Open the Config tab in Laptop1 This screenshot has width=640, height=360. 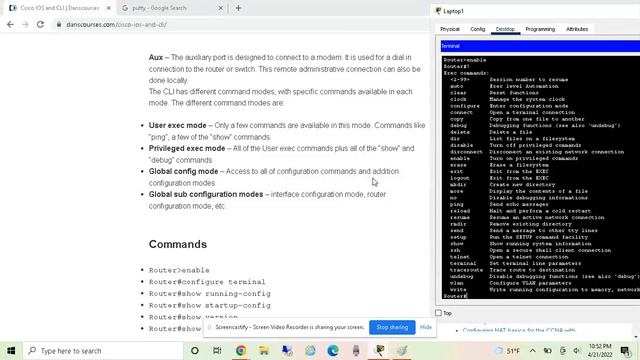[478, 29]
